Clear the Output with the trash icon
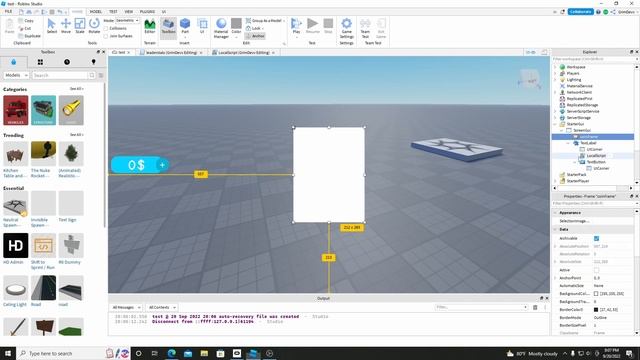The height and width of the screenshot is (360, 640). click(x=535, y=307)
